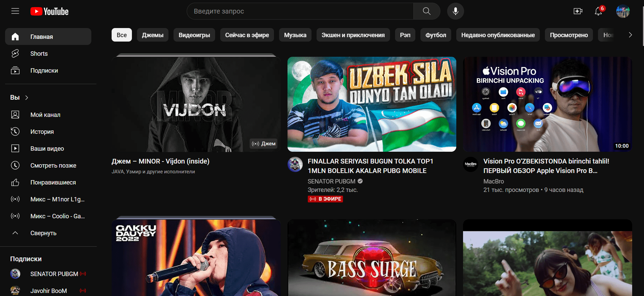Screen dimensions: 644x296
Task: Click the История clock-arrow icon
Action: pos(15,131)
